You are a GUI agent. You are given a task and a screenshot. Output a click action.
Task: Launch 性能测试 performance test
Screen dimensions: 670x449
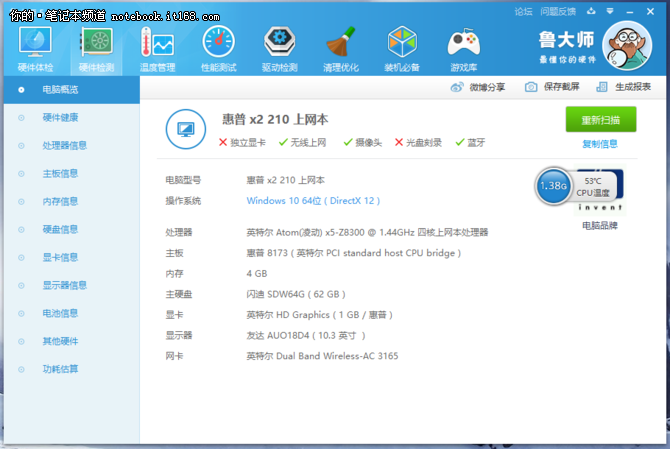point(219,49)
